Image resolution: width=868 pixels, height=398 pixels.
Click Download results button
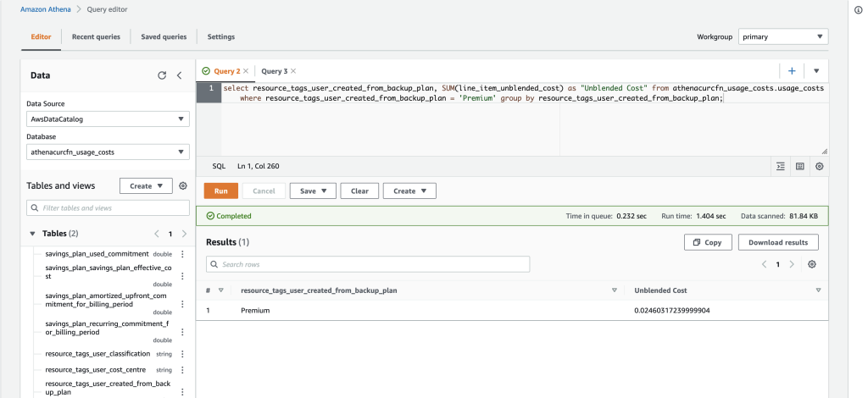click(778, 242)
